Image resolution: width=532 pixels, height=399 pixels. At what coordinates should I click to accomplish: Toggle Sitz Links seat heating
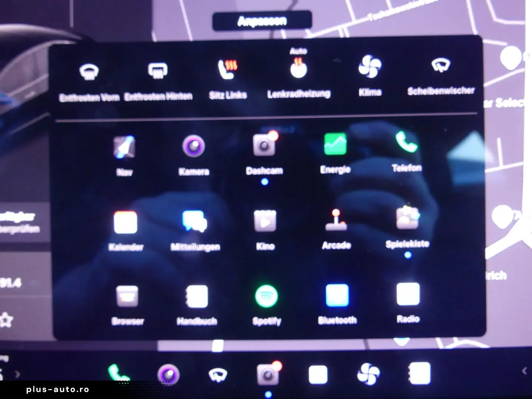coord(228,70)
